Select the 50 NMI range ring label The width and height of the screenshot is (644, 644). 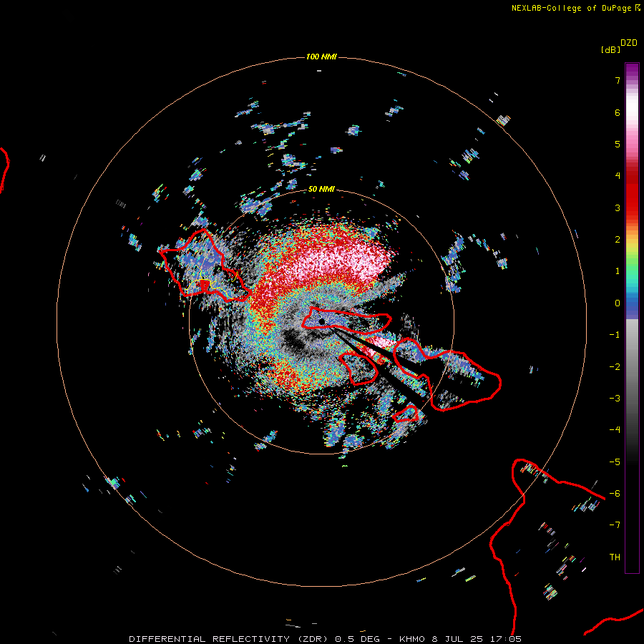pos(321,189)
